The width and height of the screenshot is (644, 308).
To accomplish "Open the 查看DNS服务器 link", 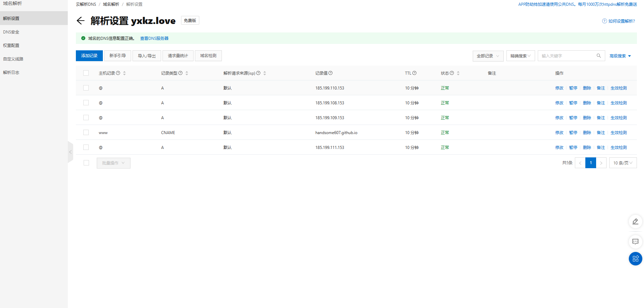I will coord(154,38).
